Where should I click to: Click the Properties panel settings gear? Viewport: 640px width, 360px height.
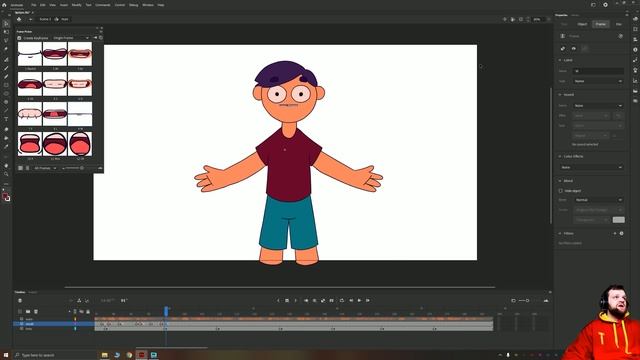pos(620,36)
